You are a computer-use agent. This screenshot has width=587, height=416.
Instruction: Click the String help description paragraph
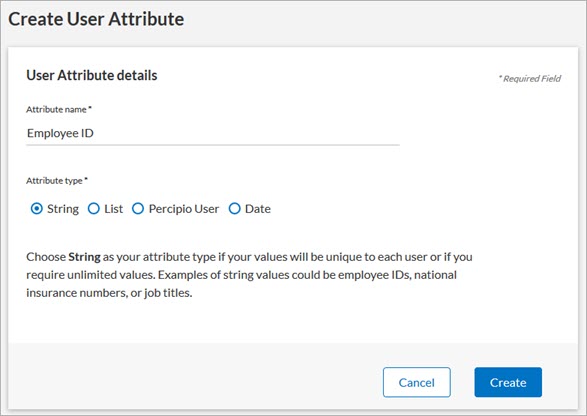click(249, 275)
